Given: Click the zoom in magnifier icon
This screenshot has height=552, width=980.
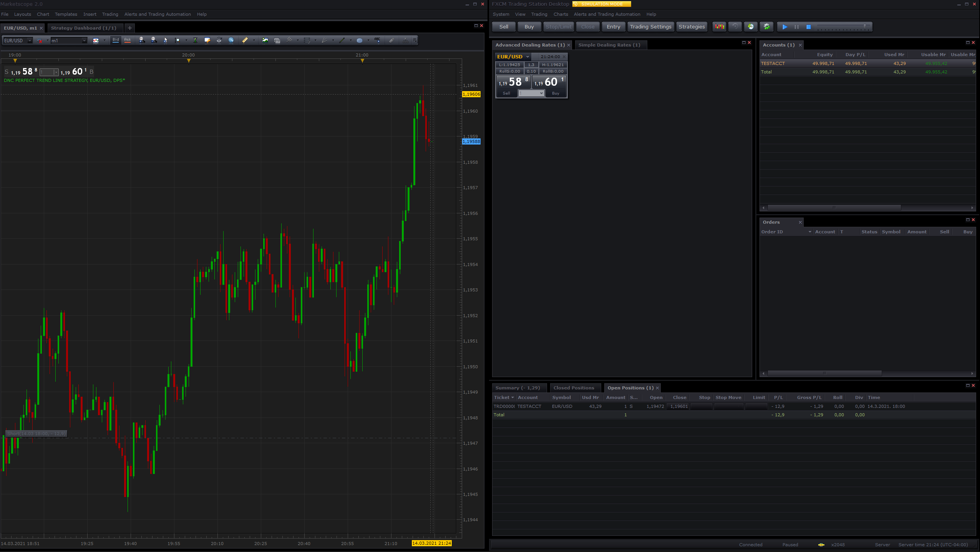Looking at the screenshot, I should [142, 40].
